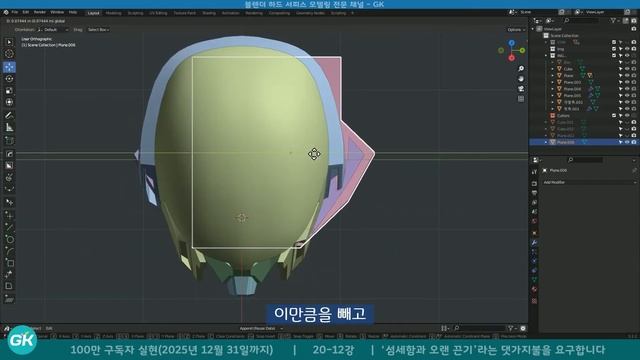Select the Extrude Region tool

(9, 154)
